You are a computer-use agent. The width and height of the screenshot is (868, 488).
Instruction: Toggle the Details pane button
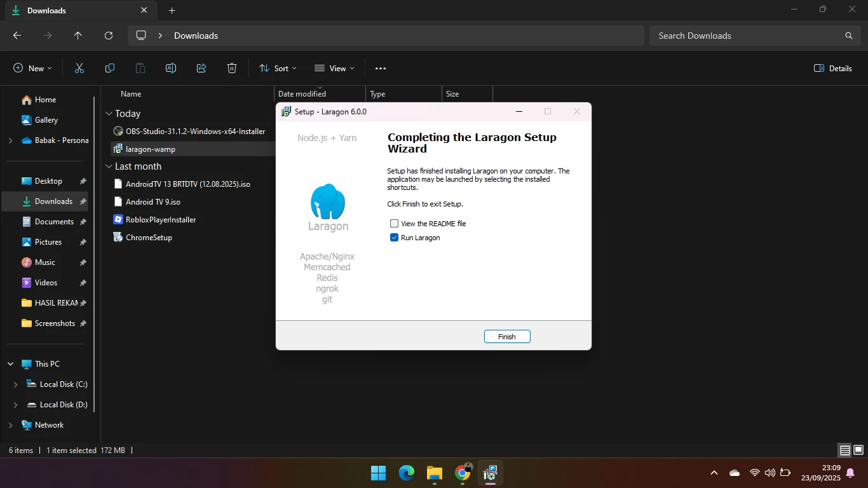click(x=833, y=69)
